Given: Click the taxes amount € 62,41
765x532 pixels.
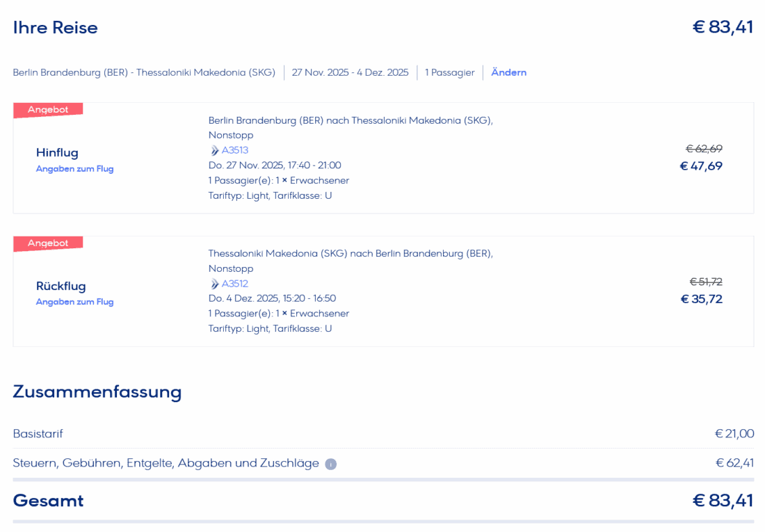Looking at the screenshot, I should click(734, 463).
